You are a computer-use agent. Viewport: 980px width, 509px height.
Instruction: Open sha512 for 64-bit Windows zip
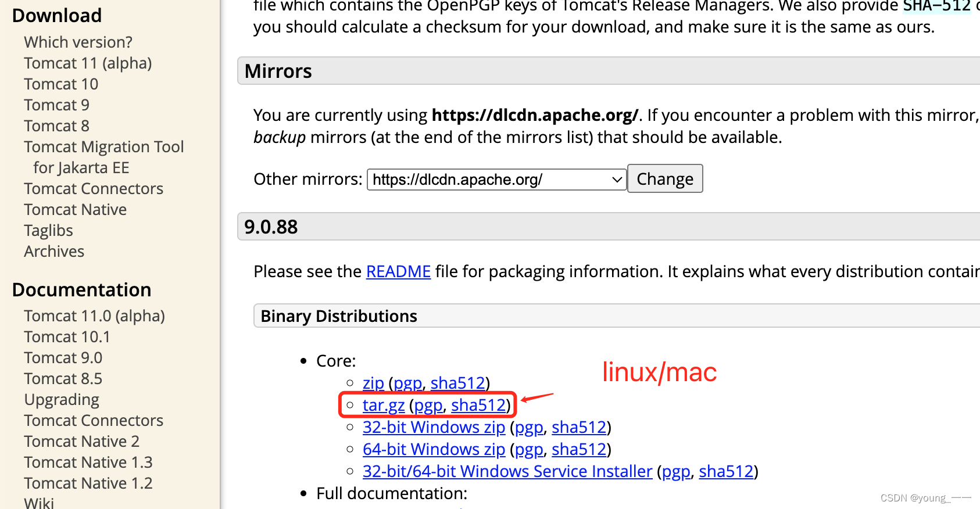tap(579, 450)
